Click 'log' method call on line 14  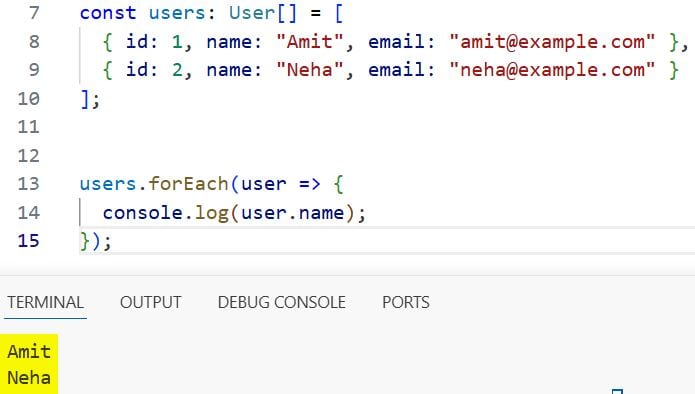point(211,214)
